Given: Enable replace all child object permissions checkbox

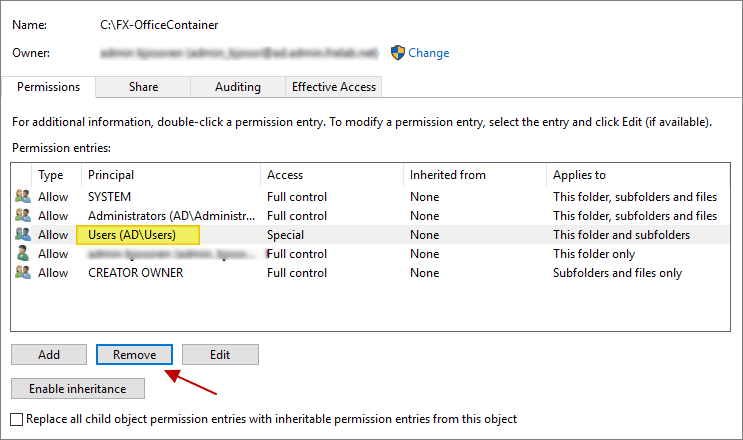Looking at the screenshot, I should [x=16, y=419].
